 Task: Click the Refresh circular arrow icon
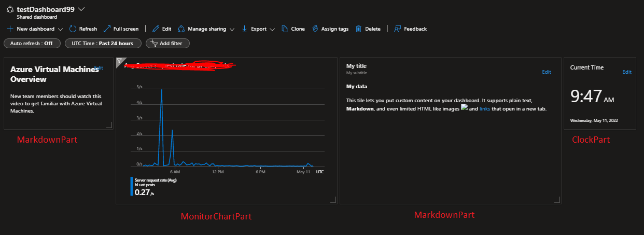point(73,29)
